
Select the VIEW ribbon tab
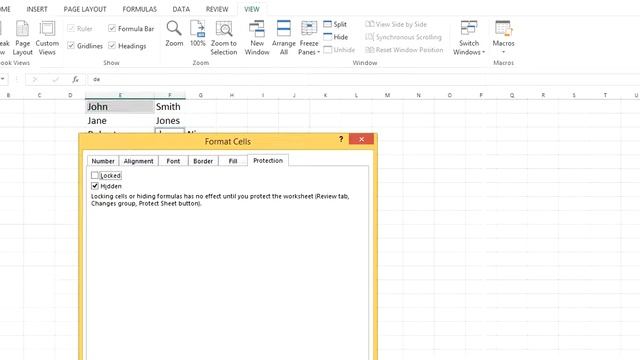tap(252, 9)
